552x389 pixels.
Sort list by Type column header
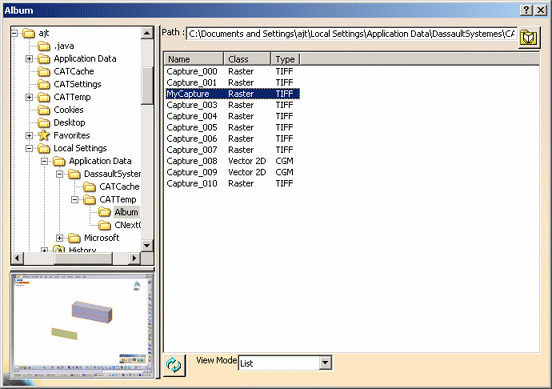(285, 59)
